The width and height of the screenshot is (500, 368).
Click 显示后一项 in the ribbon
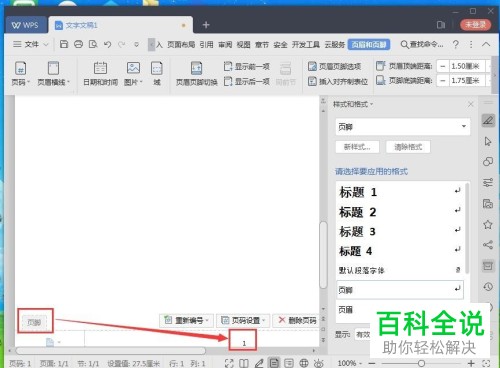246,81
